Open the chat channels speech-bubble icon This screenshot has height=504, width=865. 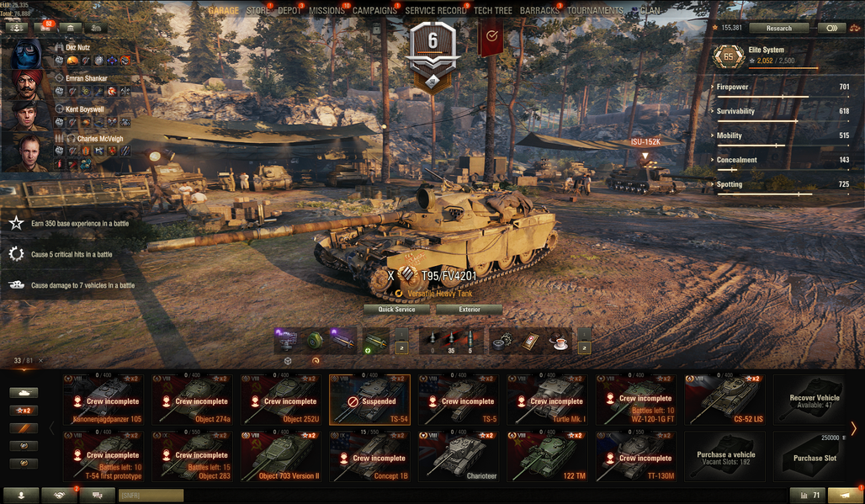tap(97, 496)
